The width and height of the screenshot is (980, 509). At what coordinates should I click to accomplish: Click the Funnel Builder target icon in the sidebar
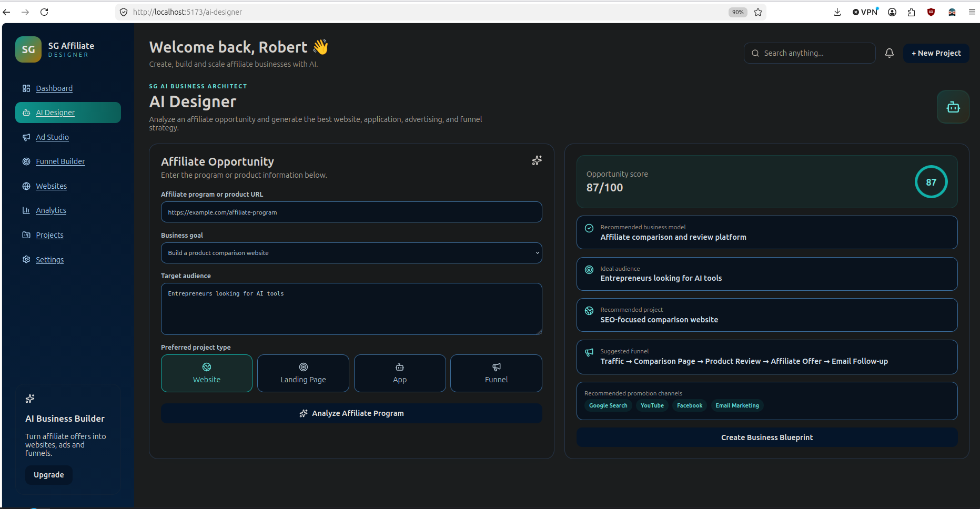pos(26,161)
